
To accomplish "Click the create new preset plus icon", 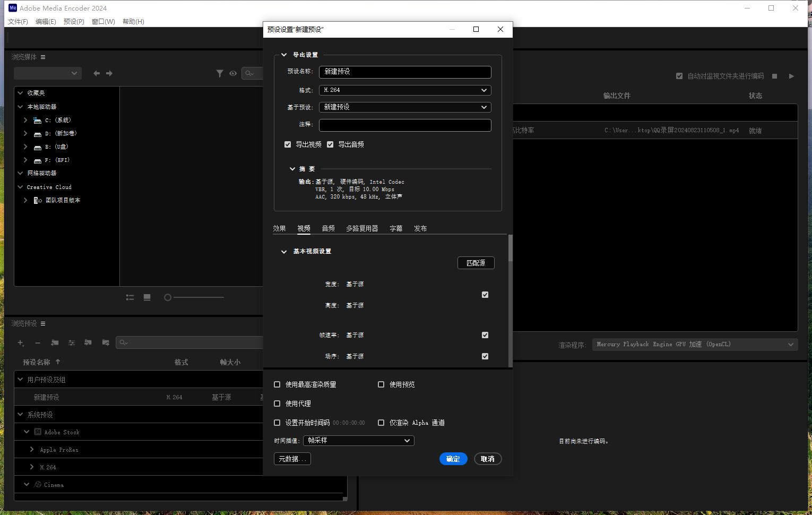I will (21, 342).
